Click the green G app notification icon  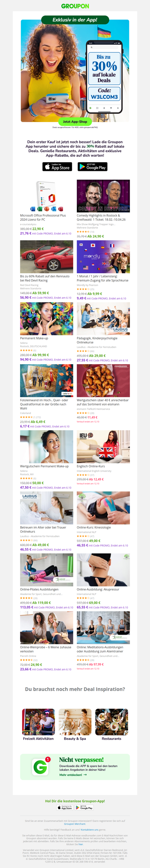(x=40, y=767)
